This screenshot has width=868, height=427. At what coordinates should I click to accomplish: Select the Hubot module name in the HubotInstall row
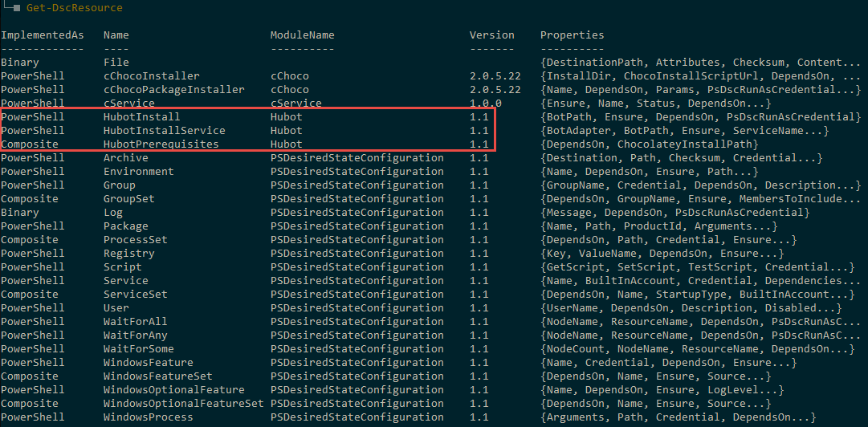click(x=286, y=117)
